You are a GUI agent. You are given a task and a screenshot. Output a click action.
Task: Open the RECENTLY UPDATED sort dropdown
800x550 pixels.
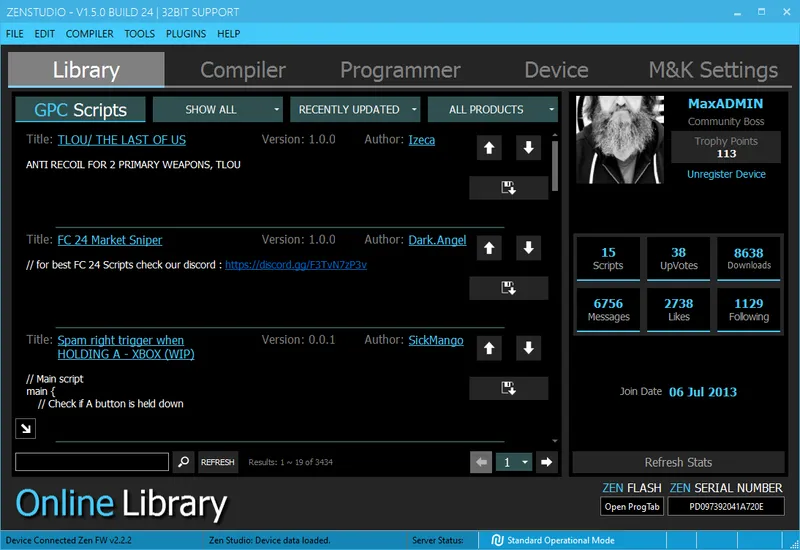point(356,109)
